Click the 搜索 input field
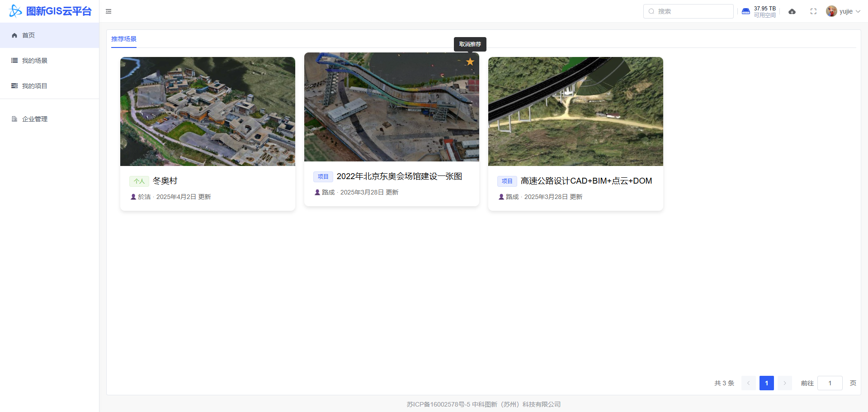868x412 pixels. pos(689,11)
